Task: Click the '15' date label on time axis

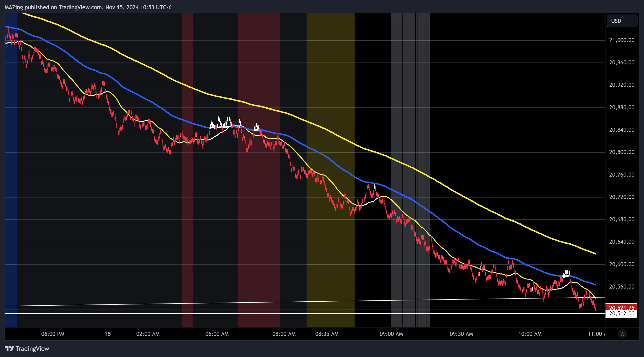Action: coord(107,334)
